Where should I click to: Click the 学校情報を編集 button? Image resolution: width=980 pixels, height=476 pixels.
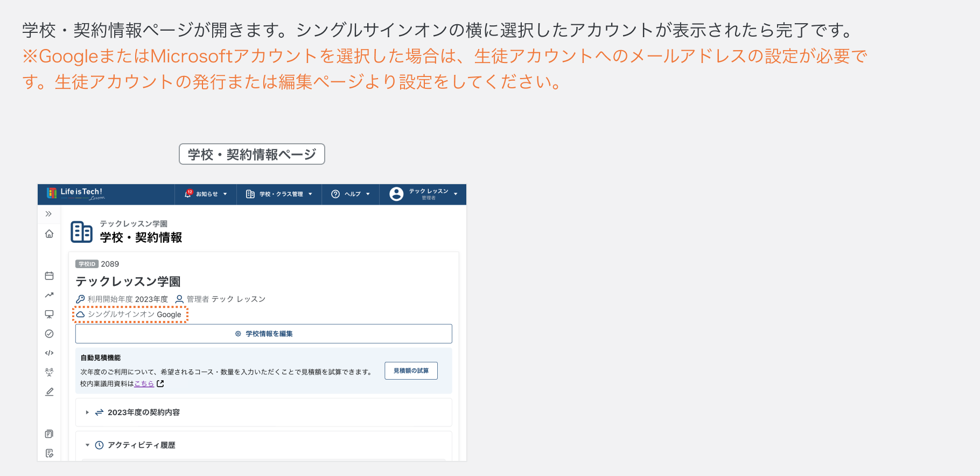tap(264, 334)
